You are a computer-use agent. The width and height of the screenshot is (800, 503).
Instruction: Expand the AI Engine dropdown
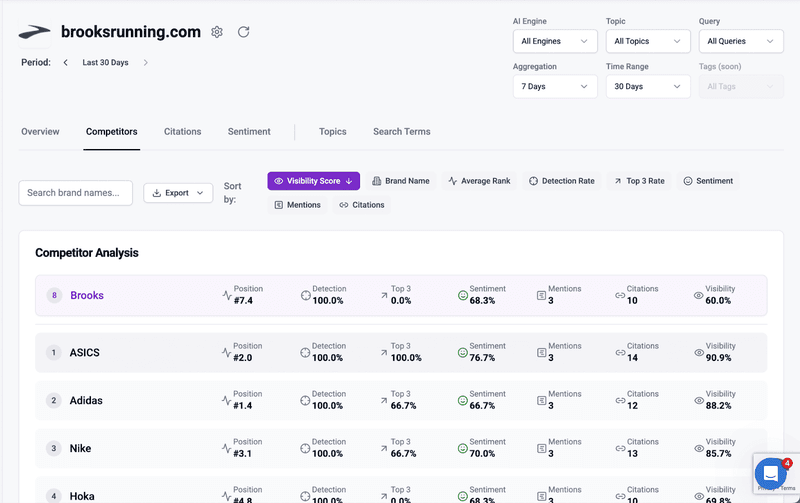555,41
